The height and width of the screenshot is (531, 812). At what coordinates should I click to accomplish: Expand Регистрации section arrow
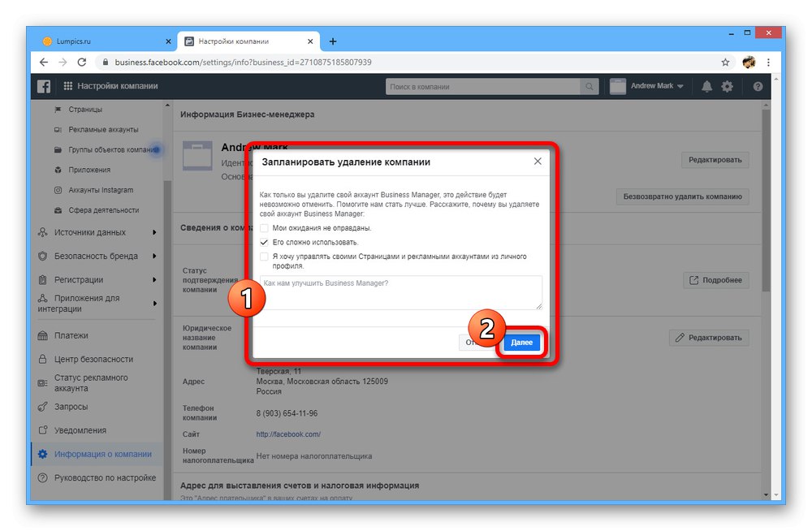click(154, 280)
